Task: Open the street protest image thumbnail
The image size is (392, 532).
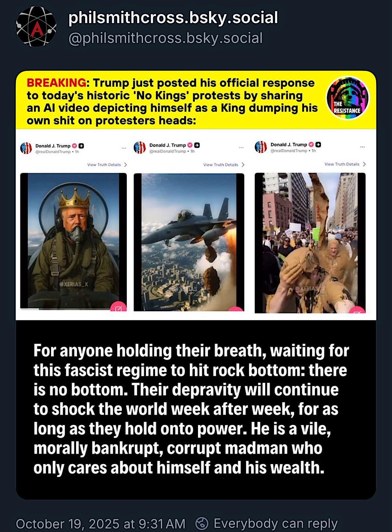Action: click(x=310, y=243)
